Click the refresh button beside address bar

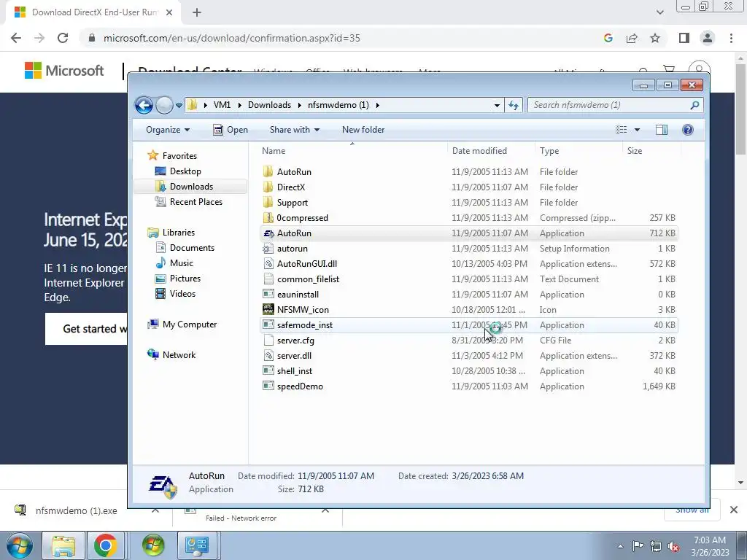pyautogui.click(x=513, y=105)
